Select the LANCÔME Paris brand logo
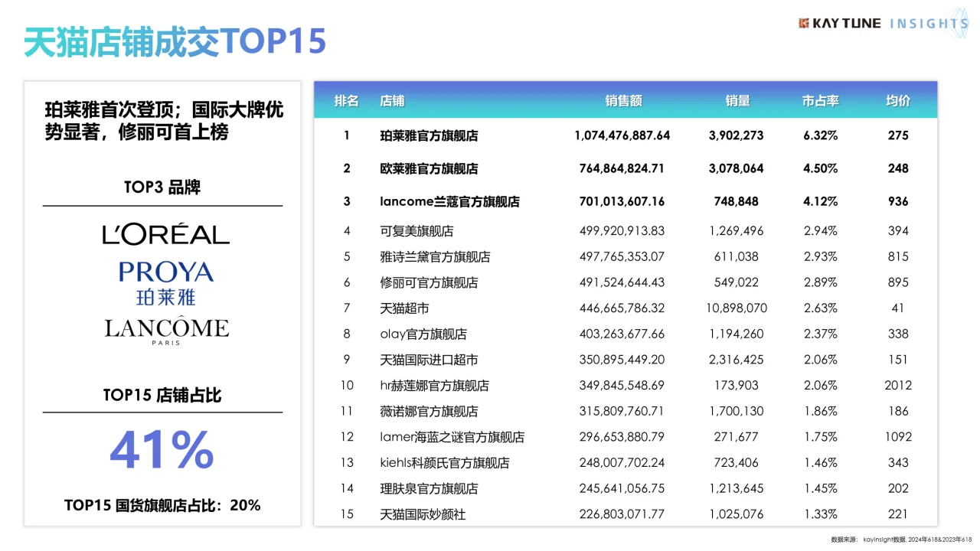 click(x=165, y=329)
